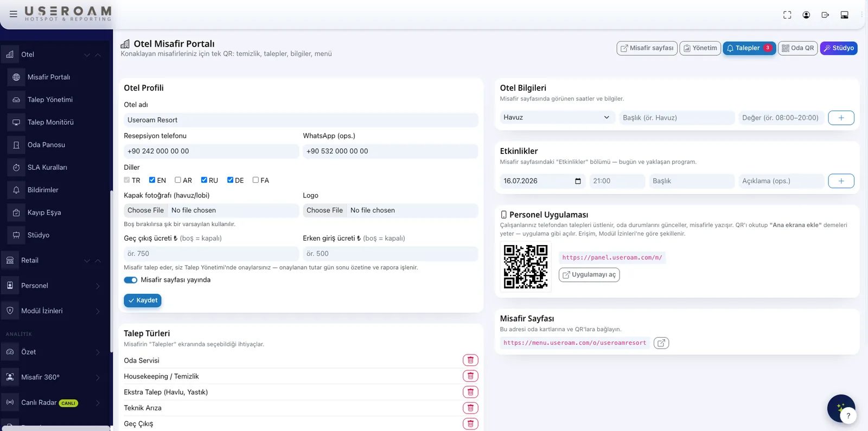This screenshot has width=868, height=431.
Task: Click the Geç çıkış ücreti input
Action: (x=211, y=254)
